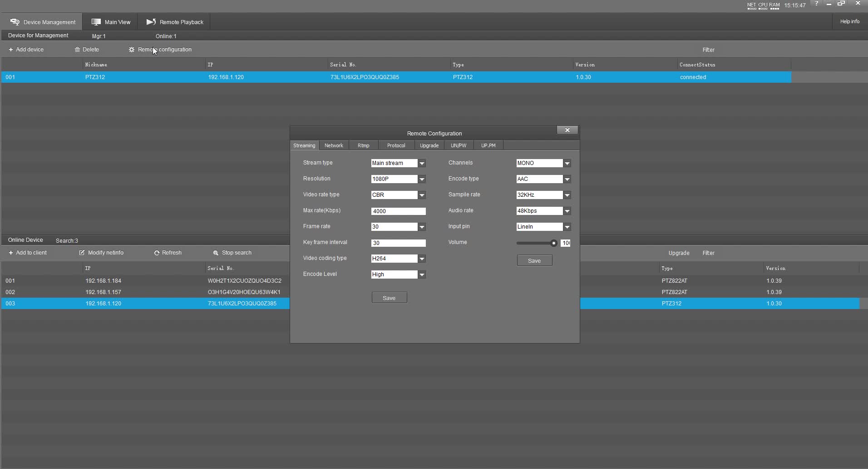The height and width of the screenshot is (469, 868).
Task: Click the Add to client plus icon
Action: tap(11, 253)
